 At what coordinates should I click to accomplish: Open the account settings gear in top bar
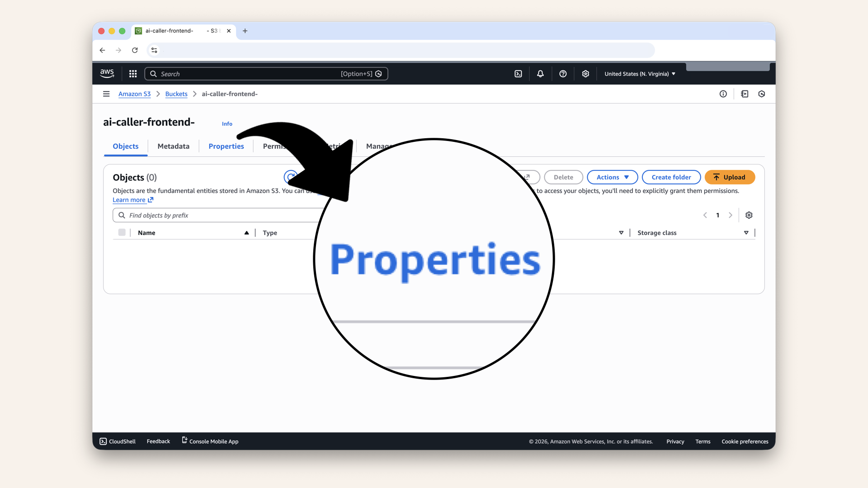(585, 73)
